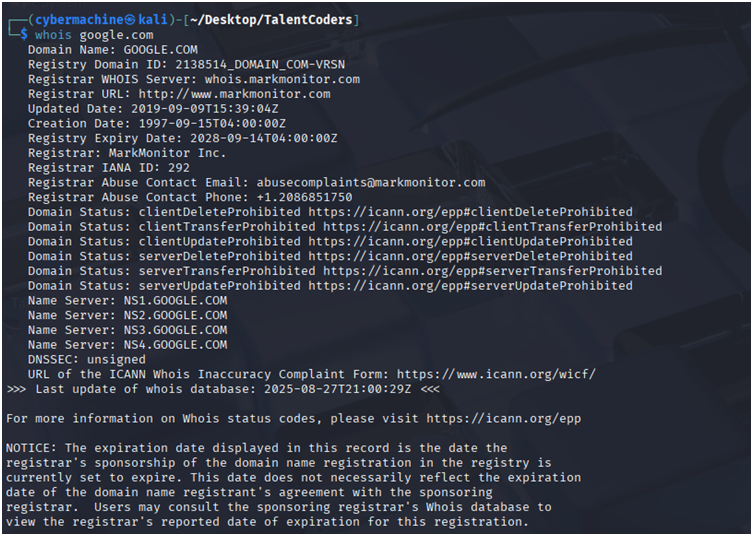Click the ~/Desktop/TalentCoders prompt path
Viewport: 753px width, 536px height.
(271, 20)
